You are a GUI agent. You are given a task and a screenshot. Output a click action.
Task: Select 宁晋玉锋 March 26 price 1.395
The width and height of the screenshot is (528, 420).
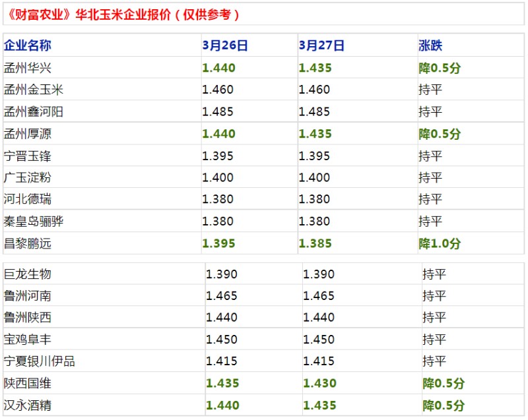(218, 156)
